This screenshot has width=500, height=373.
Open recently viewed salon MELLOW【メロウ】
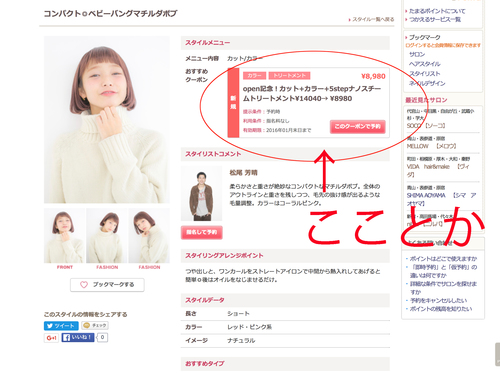431,146
